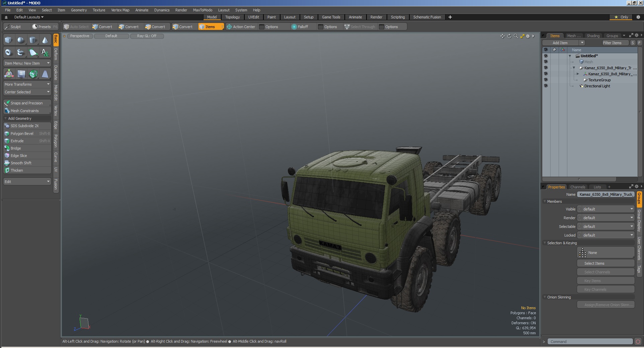Expand the Kamaz_6350_8x8_Military_ locator child
The width and height of the screenshot is (644, 348).
pos(578,74)
